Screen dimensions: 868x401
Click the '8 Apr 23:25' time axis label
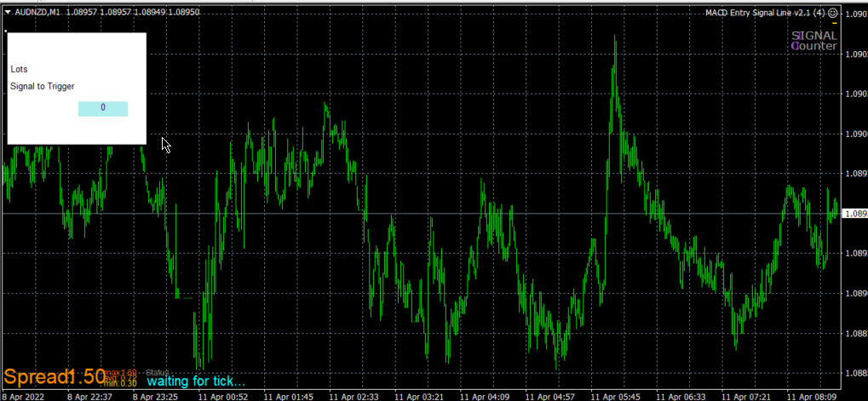pyautogui.click(x=155, y=397)
